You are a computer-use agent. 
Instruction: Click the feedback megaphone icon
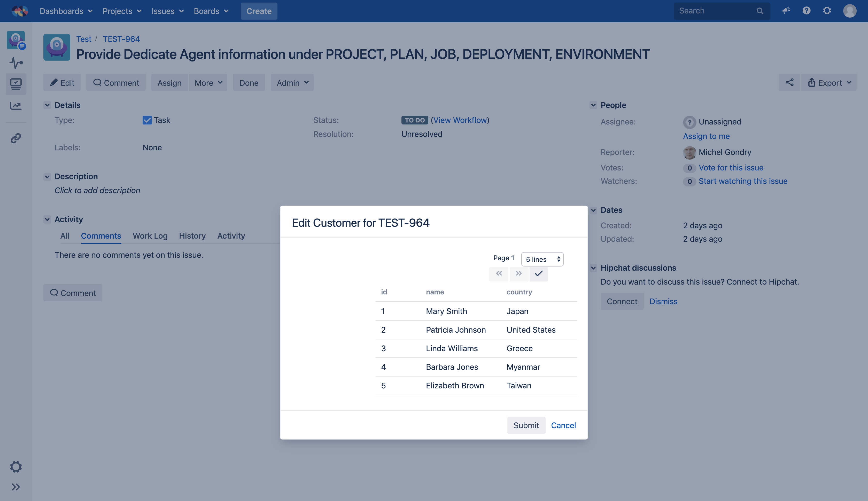point(786,11)
